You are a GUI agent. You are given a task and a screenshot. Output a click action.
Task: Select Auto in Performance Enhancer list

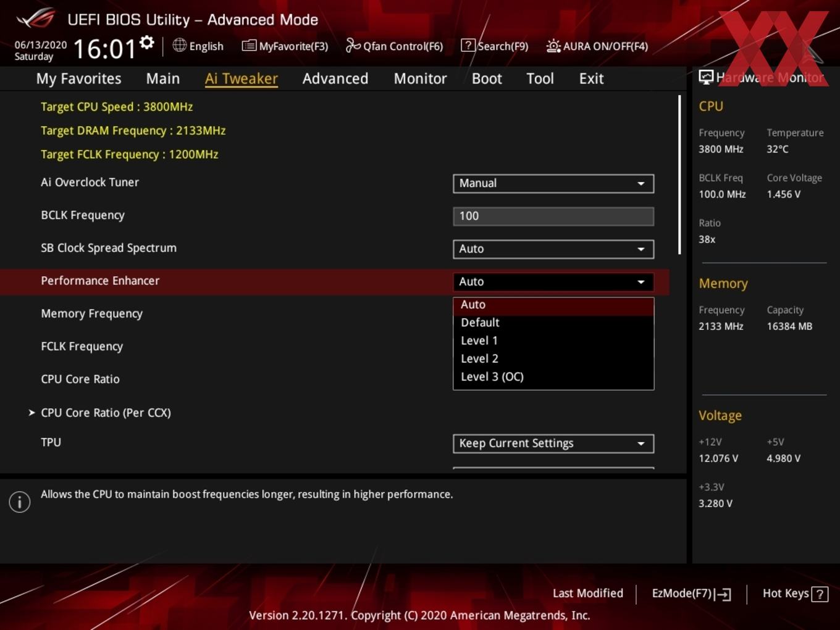[553, 304]
